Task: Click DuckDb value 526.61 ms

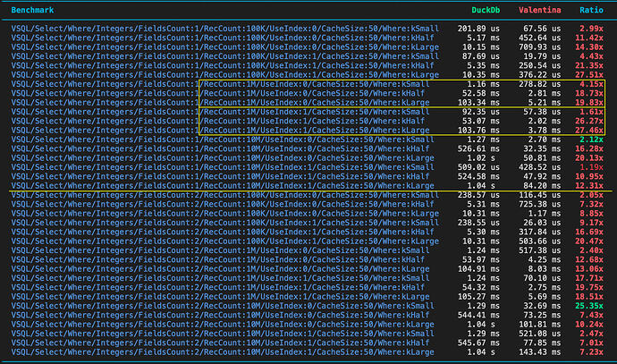Action: click(478, 148)
